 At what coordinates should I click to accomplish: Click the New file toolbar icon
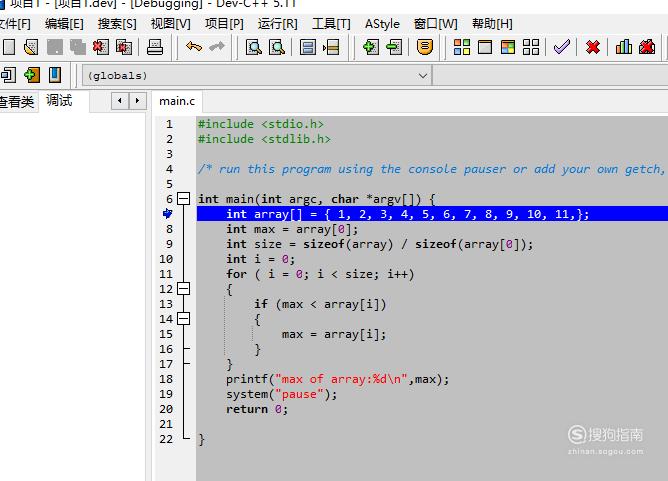point(8,47)
